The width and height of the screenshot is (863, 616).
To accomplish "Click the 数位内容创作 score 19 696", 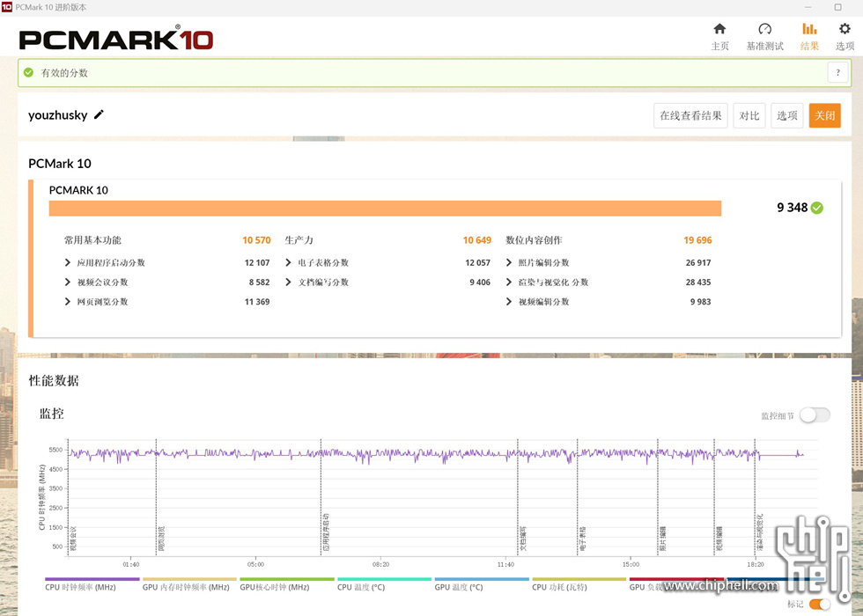I will (697, 240).
